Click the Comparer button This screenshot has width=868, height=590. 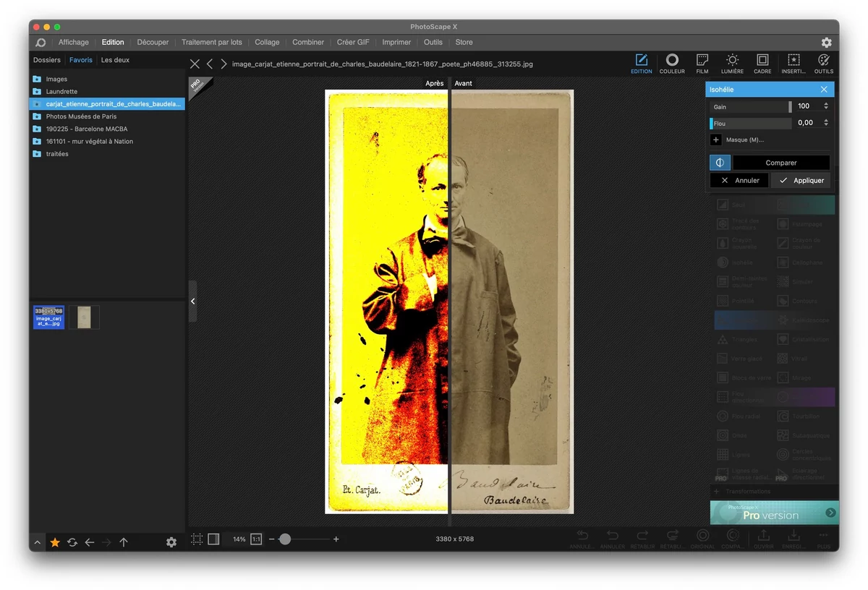[781, 163]
